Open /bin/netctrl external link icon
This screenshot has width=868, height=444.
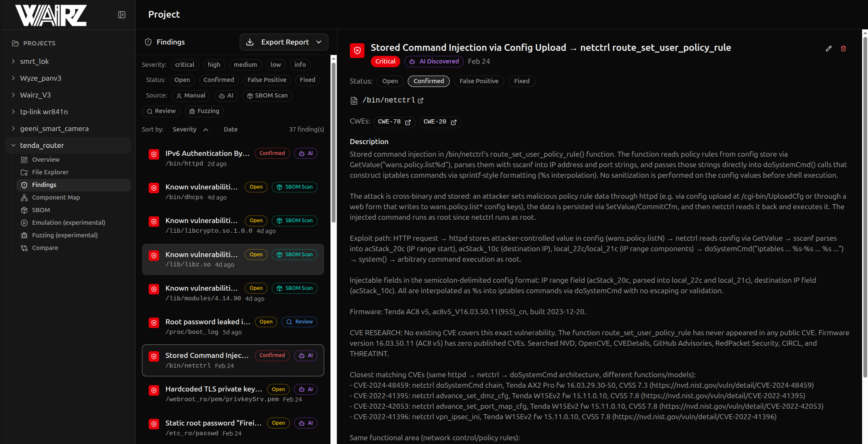tap(420, 100)
